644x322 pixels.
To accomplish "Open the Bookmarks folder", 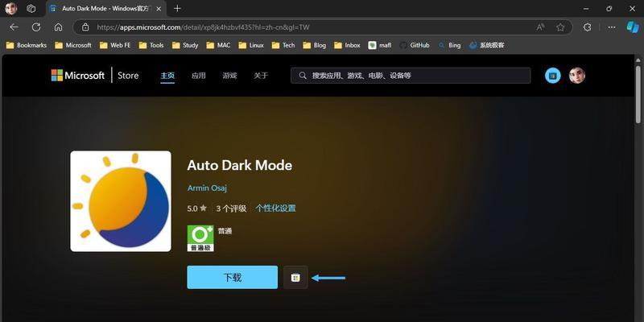I will 27,45.
